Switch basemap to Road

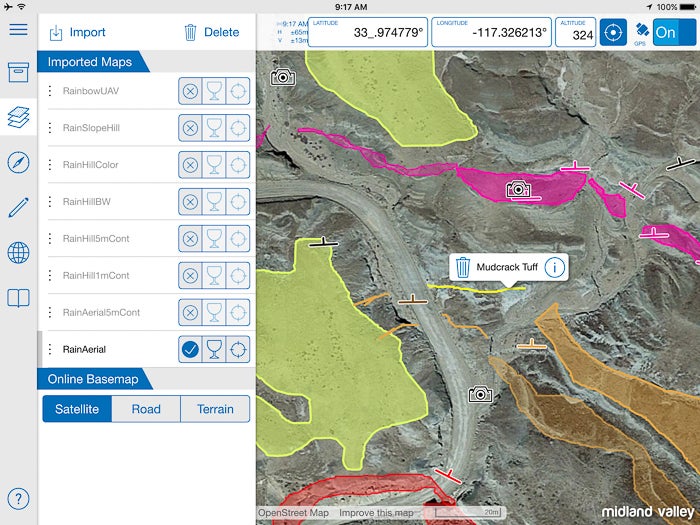146,409
